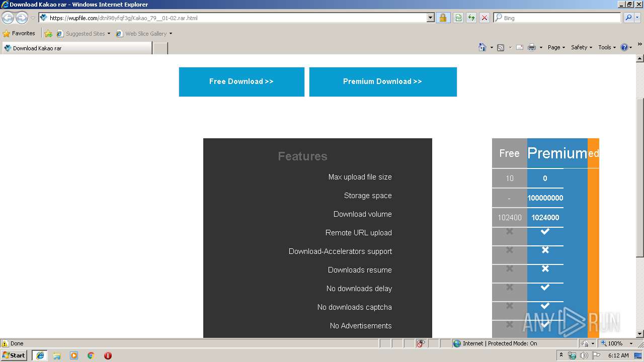Expand the Print dropdown arrow
Viewport: 644px width, 362px height.
[541, 47]
